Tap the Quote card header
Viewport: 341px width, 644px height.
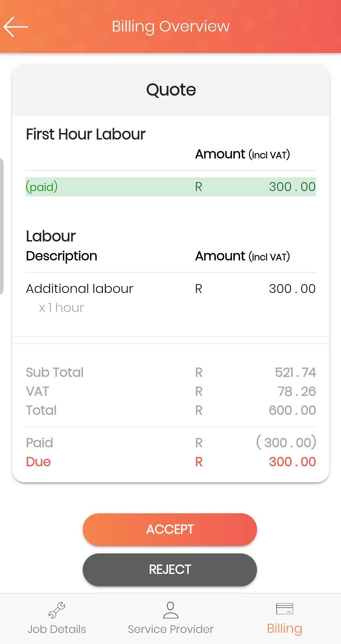(171, 90)
